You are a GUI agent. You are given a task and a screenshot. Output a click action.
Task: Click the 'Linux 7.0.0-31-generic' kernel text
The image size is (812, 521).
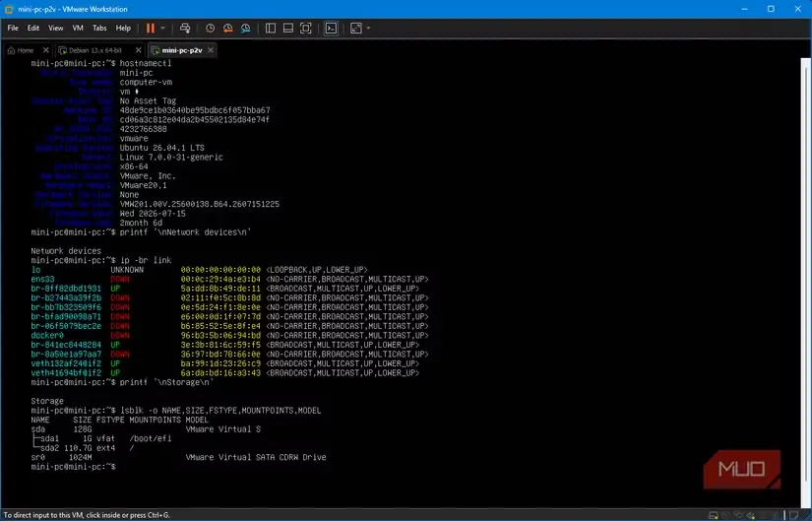tap(171, 157)
